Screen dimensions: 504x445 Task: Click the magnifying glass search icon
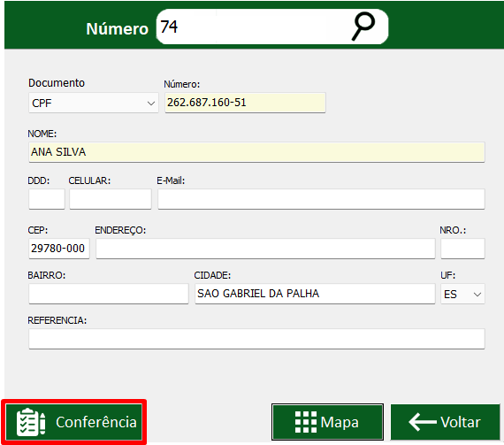pyautogui.click(x=363, y=27)
